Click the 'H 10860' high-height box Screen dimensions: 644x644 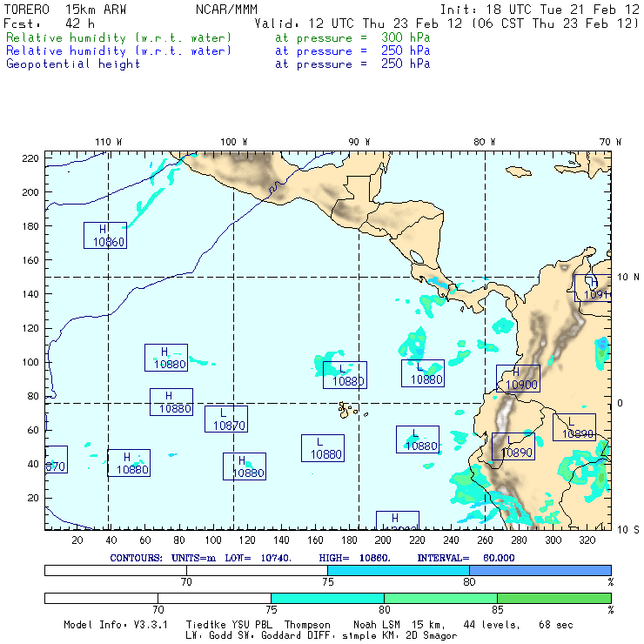105,235
